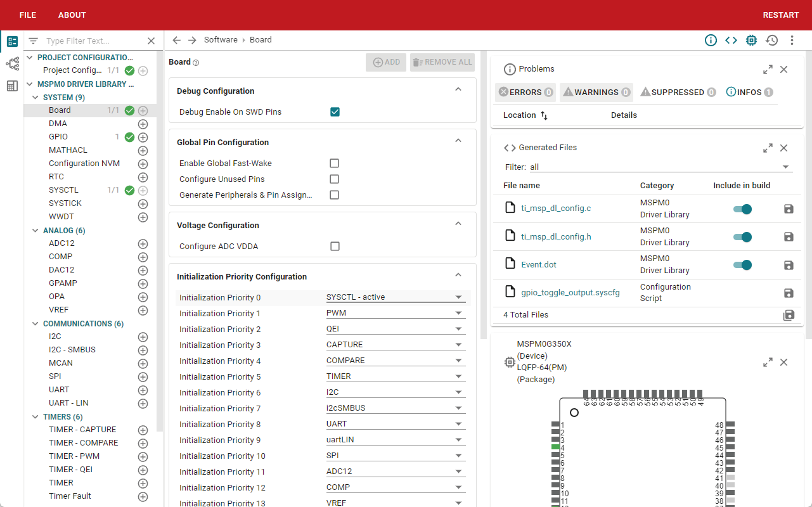Show the info panel icon in toolbar
This screenshot has height=507, width=812.
pyautogui.click(x=711, y=40)
